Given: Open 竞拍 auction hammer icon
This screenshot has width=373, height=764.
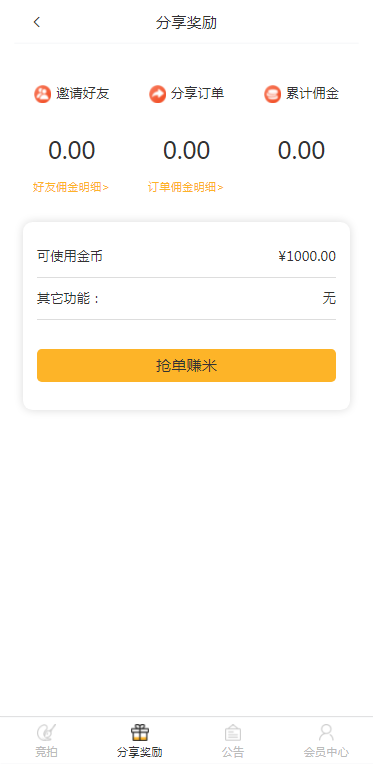Looking at the screenshot, I should 46,732.
